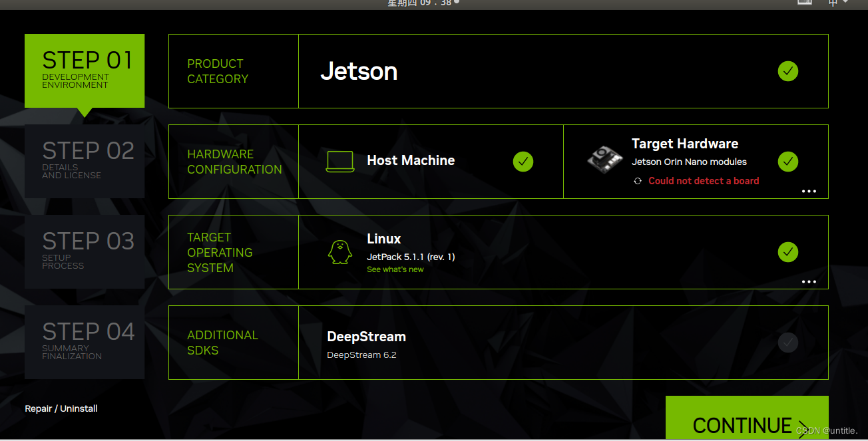This screenshot has width=868, height=441.
Task: Select the STEP 04 Summary Finalization tab
Action: (x=85, y=342)
